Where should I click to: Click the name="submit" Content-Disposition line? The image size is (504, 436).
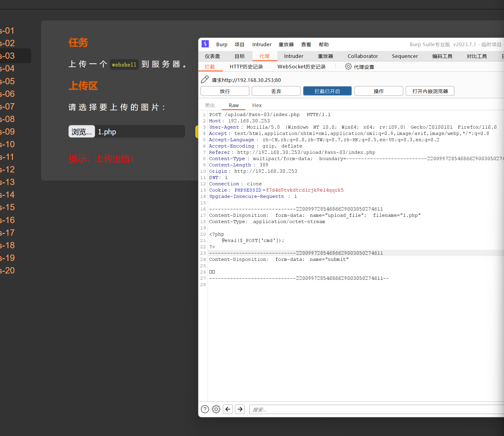[x=279, y=259]
